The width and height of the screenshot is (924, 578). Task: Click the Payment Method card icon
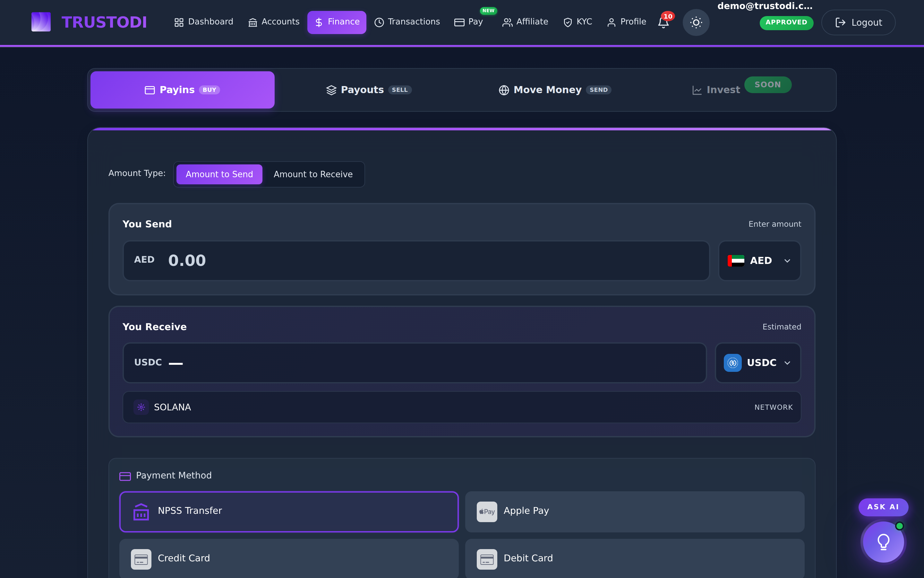click(125, 476)
